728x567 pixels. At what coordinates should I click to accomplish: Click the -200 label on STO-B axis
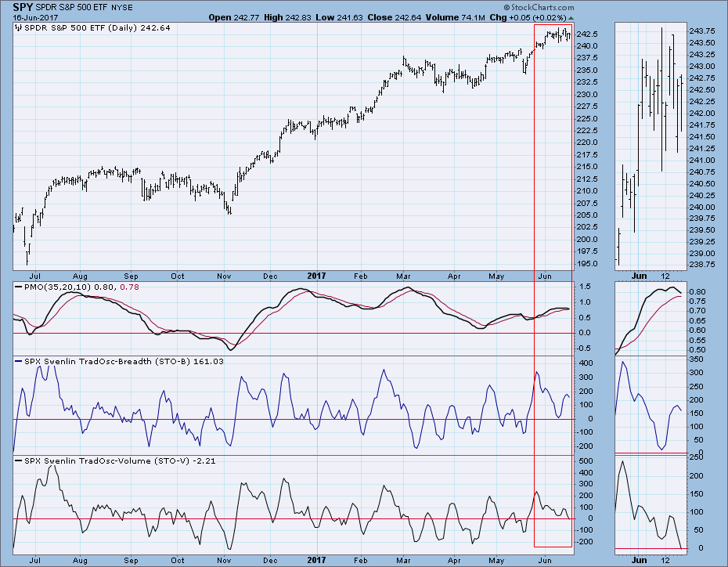coord(585,446)
